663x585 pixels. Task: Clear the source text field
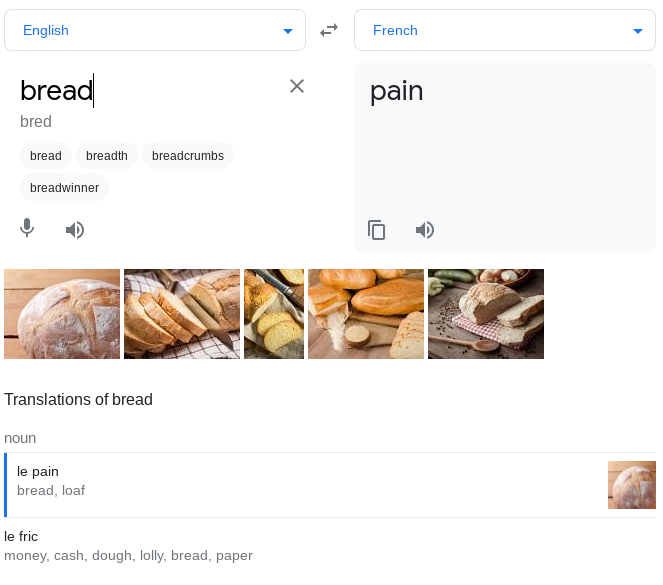point(297,86)
